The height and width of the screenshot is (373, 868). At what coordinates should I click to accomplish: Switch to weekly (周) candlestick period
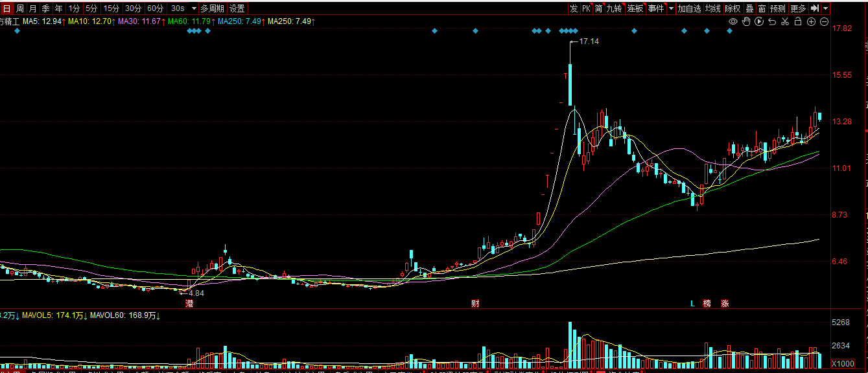point(20,8)
